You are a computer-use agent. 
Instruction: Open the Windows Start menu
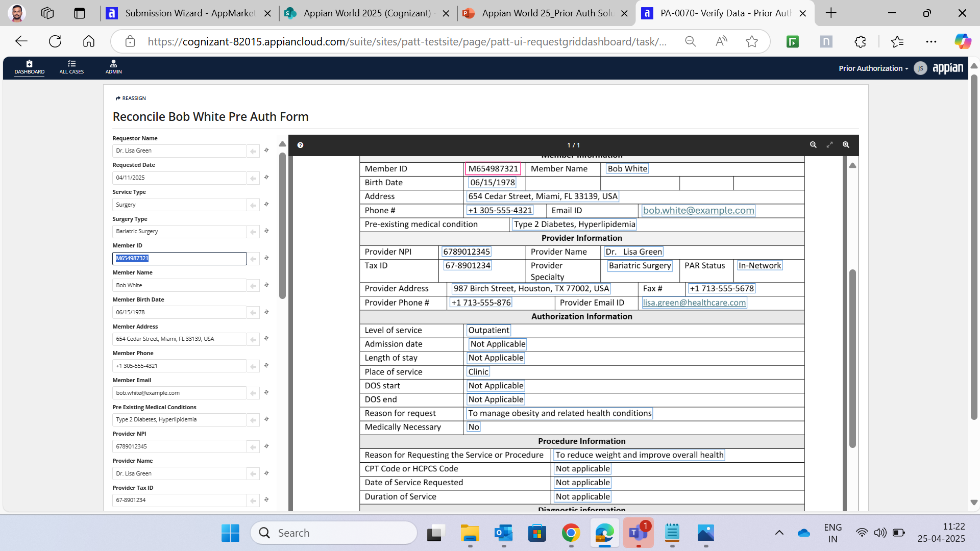(230, 533)
